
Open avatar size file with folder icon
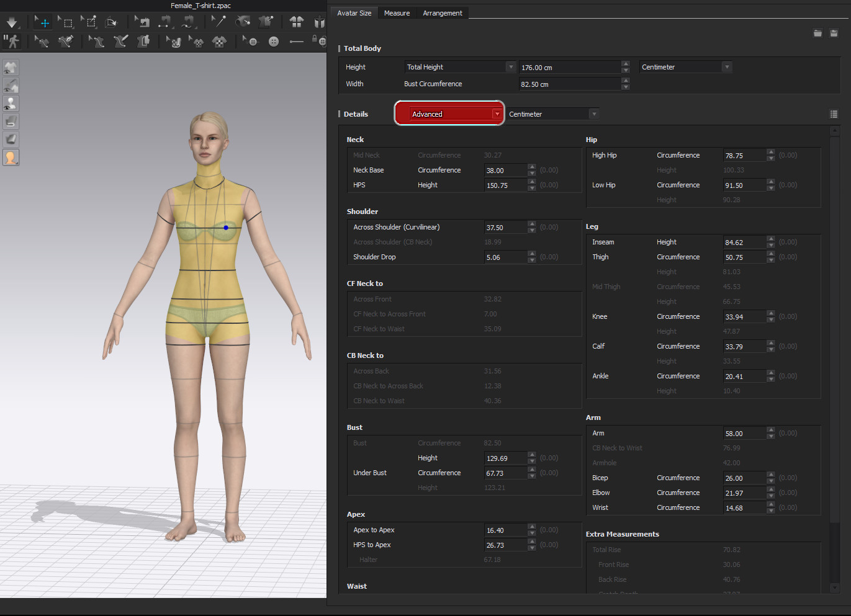pos(817,33)
